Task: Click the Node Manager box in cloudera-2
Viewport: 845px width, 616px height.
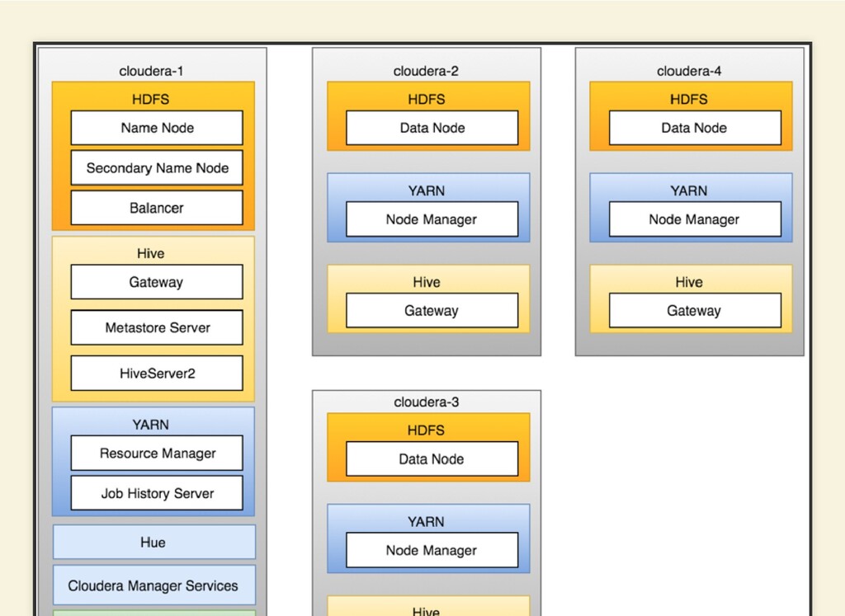Action: (432, 219)
